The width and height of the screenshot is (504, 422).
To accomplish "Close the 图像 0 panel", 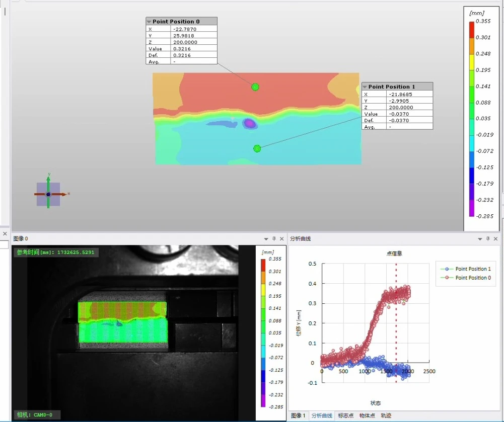I will click(282, 238).
